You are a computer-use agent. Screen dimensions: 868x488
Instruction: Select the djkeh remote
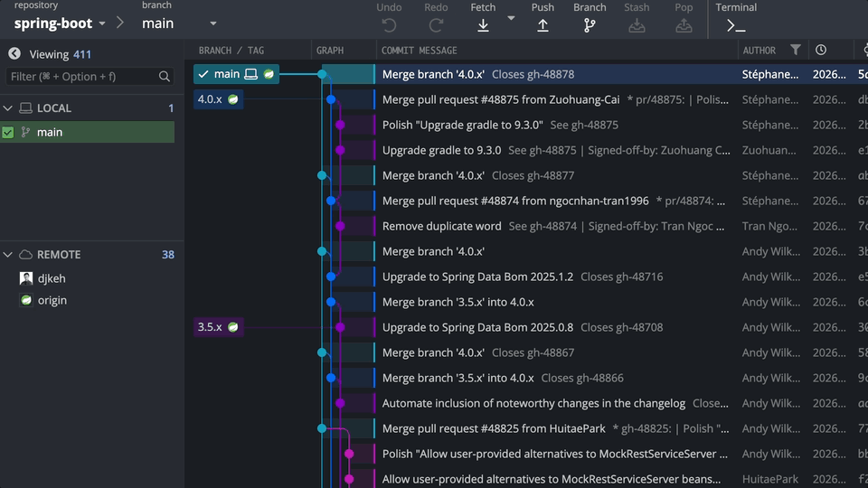click(52, 278)
